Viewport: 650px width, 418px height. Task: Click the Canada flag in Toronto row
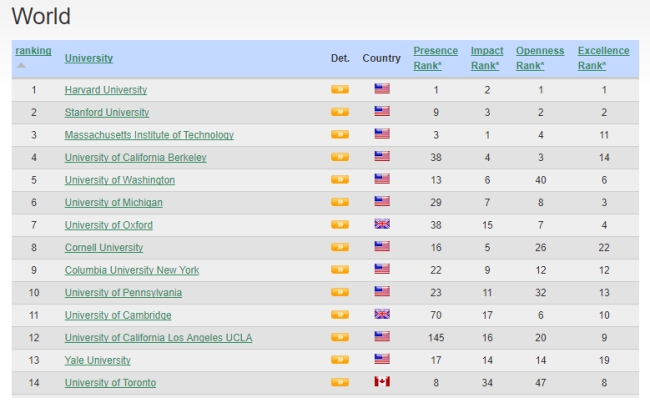pos(382,382)
